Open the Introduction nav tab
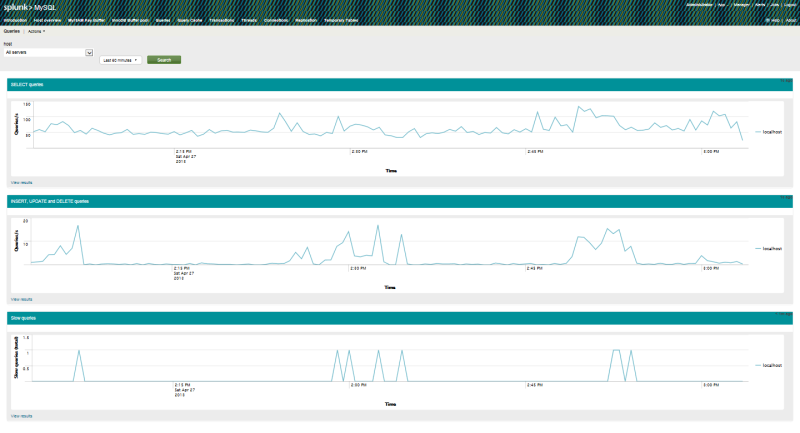The width and height of the screenshot is (800, 433). [x=15, y=20]
